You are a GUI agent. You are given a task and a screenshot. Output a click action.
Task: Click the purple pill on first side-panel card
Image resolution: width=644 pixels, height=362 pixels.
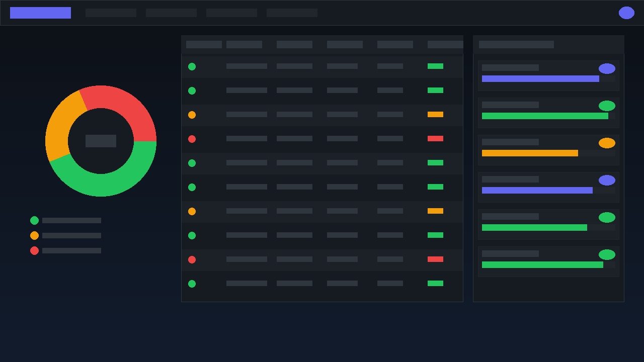pyautogui.click(x=607, y=68)
